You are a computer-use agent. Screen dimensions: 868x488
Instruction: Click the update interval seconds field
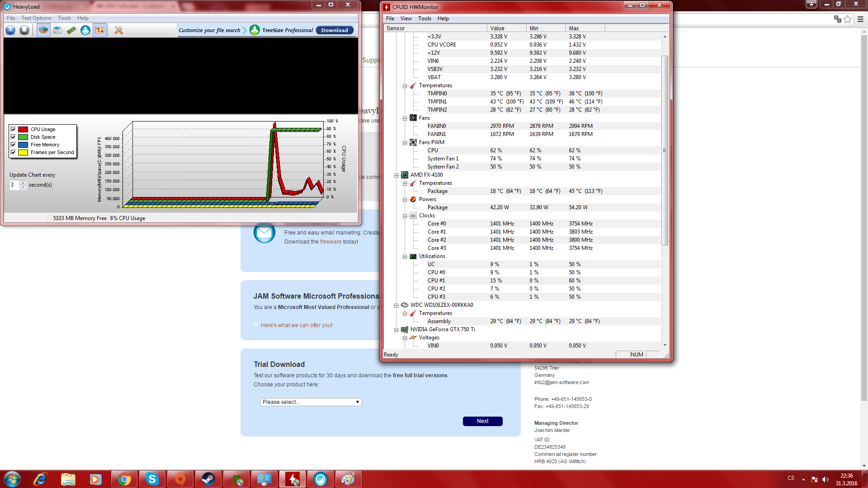click(x=14, y=185)
